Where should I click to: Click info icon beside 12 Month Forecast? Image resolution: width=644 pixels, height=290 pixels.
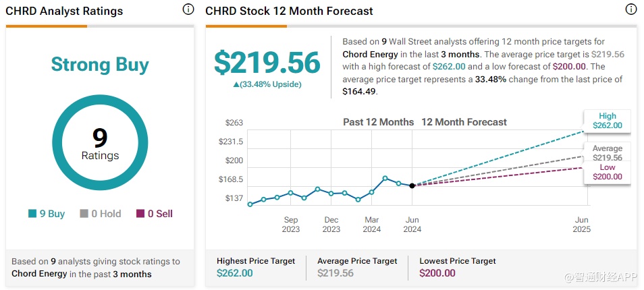pyautogui.click(x=631, y=10)
